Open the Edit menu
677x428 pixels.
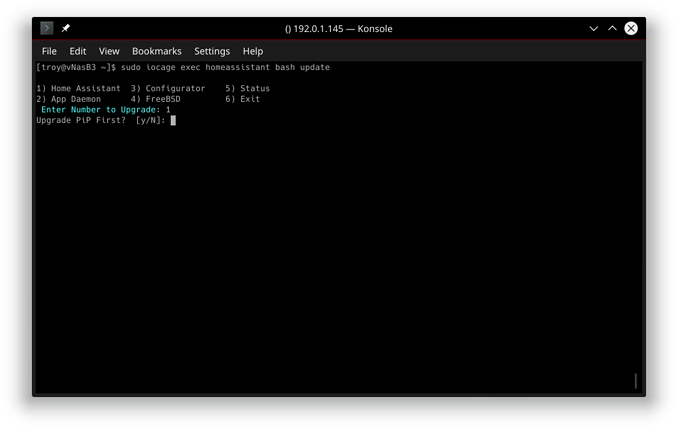(x=77, y=51)
